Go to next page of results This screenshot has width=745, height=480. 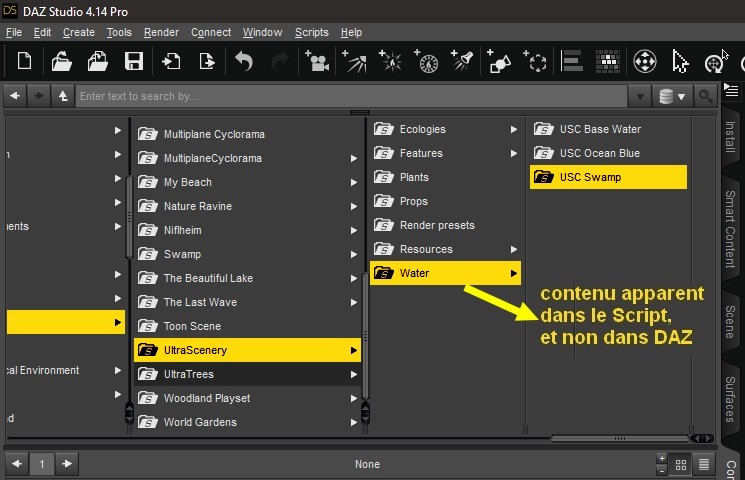tap(67, 463)
